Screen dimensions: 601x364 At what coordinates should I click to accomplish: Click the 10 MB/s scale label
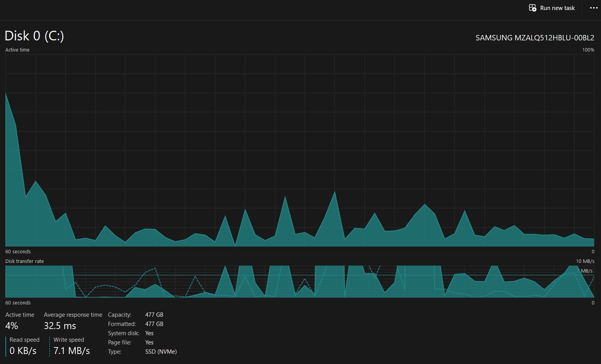tap(585, 261)
